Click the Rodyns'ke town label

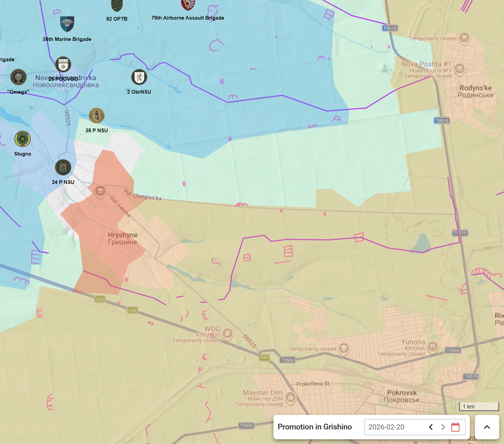[476, 91]
